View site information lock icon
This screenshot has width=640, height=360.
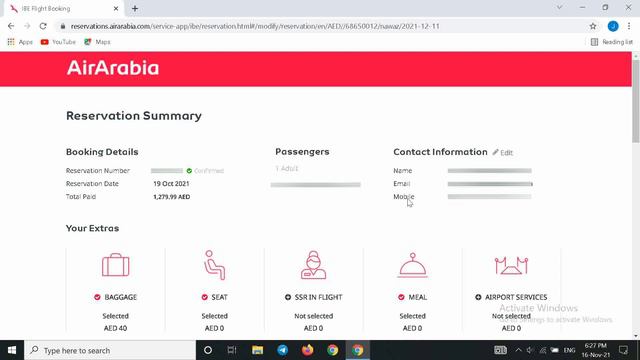[62, 26]
